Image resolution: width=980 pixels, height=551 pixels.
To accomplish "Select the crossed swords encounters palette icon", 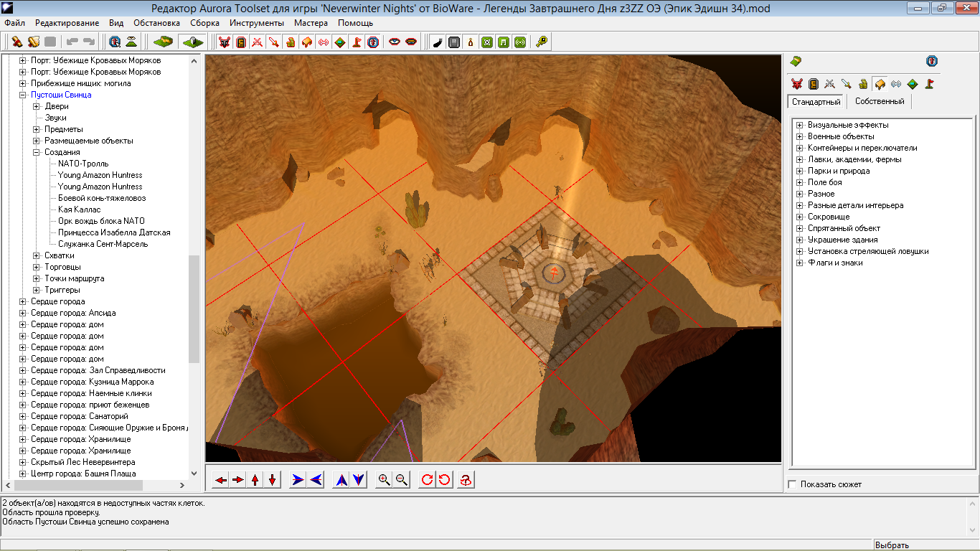I will [x=830, y=84].
